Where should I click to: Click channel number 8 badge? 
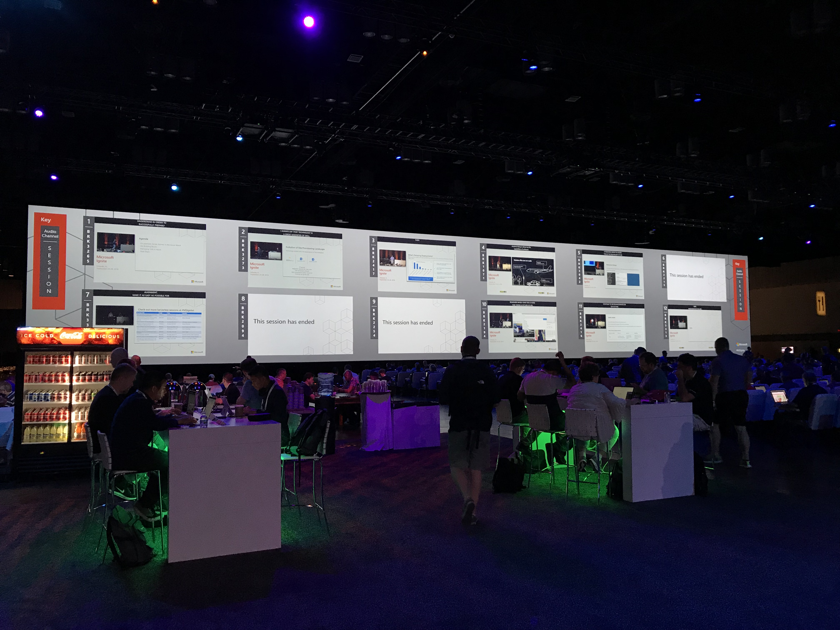pyautogui.click(x=243, y=299)
